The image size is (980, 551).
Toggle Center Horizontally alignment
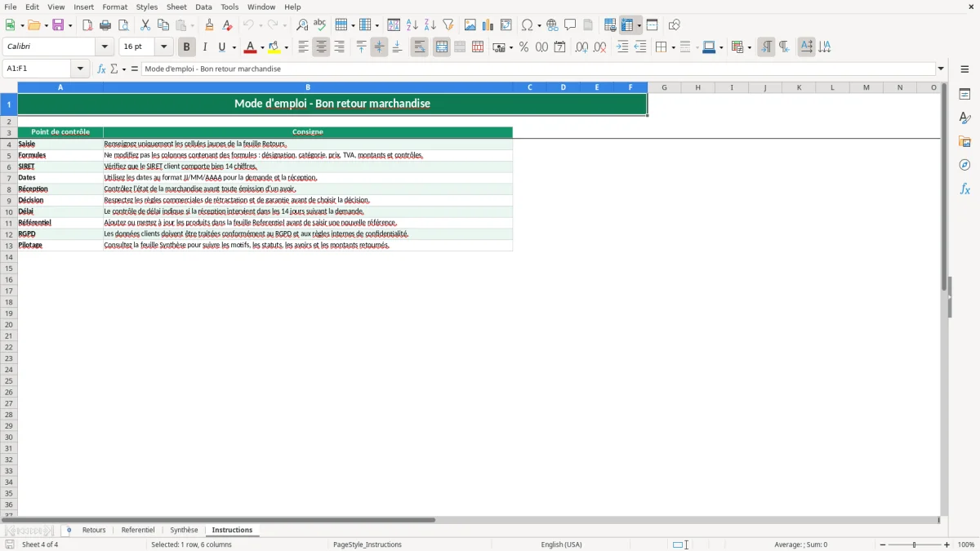click(321, 47)
